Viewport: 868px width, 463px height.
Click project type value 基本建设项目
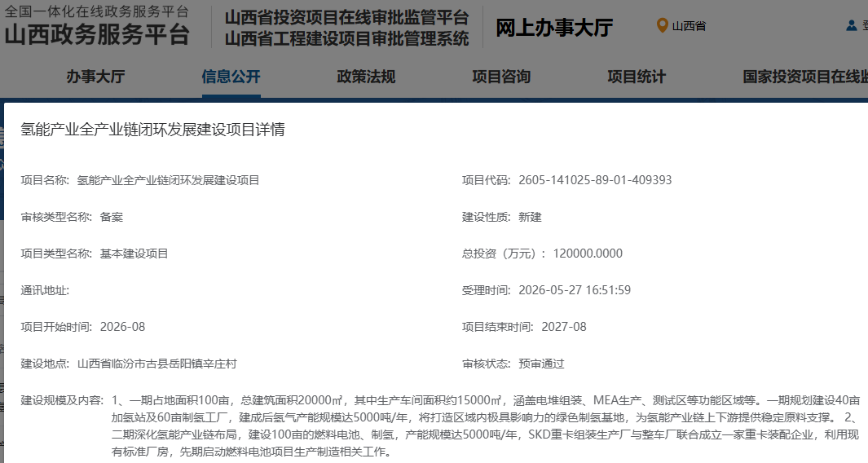click(x=134, y=254)
